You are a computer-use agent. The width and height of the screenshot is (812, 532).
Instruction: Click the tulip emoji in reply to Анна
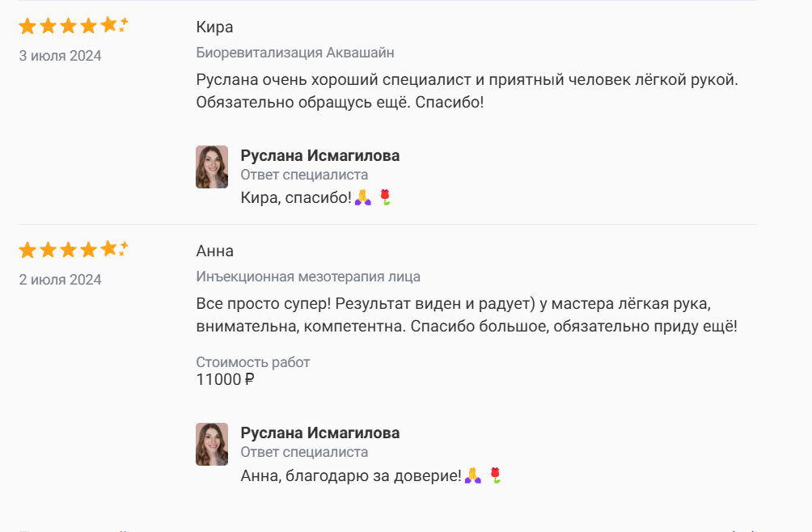497,476
